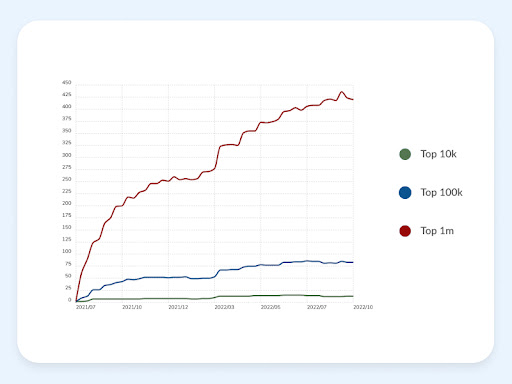The height and width of the screenshot is (384, 512).
Task: Click the 2022/07 x-axis label
Action: (x=317, y=307)
